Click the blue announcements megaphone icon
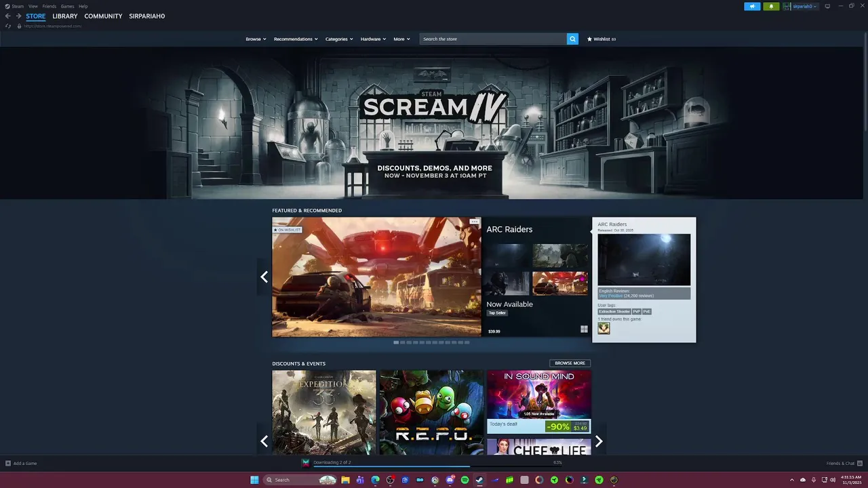868x488 pixels. point(752,6)
